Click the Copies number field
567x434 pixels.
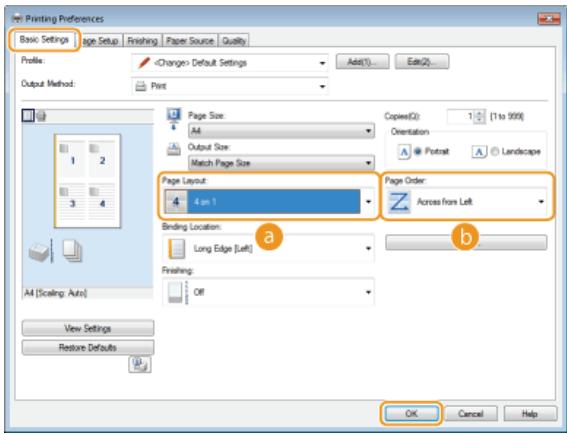(460, 116)
